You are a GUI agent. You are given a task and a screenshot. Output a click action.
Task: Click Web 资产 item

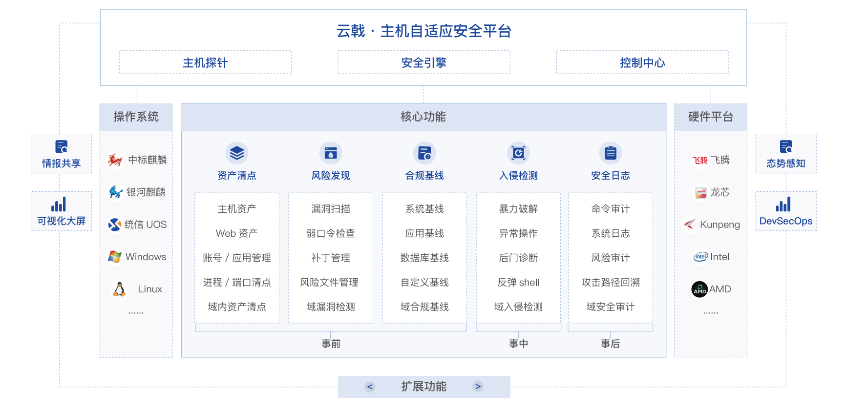[237, 233]
